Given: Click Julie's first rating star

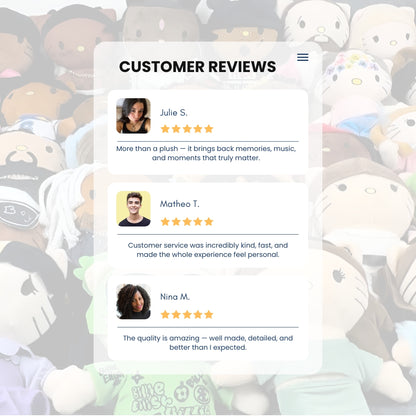Looking at the screenshot, I should (165, 129).
